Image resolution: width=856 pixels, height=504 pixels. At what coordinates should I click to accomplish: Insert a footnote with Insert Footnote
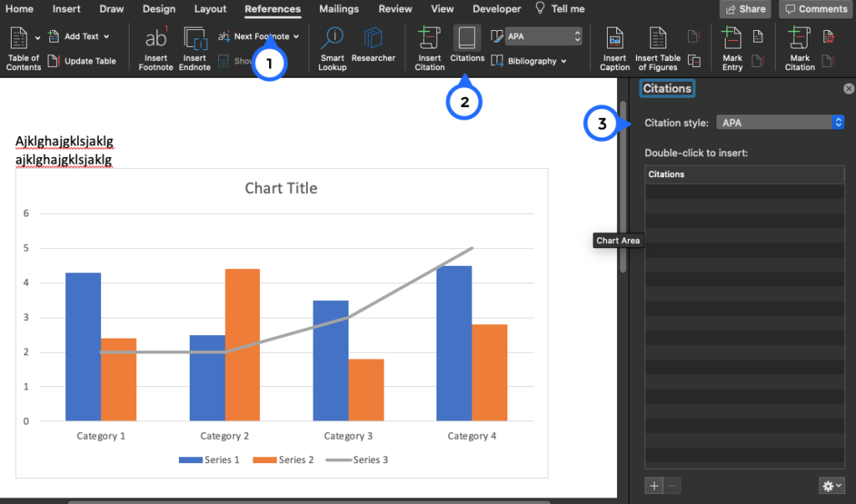(155, 49)
